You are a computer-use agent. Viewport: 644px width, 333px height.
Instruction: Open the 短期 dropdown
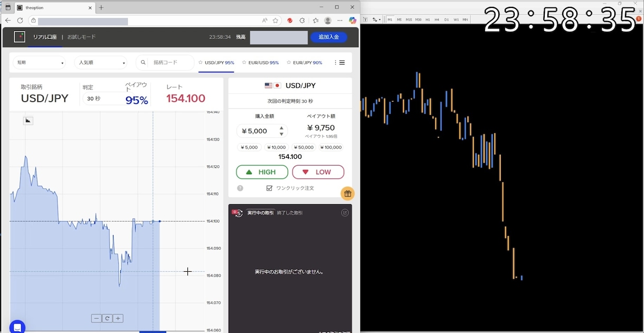[x=40, y=62]
